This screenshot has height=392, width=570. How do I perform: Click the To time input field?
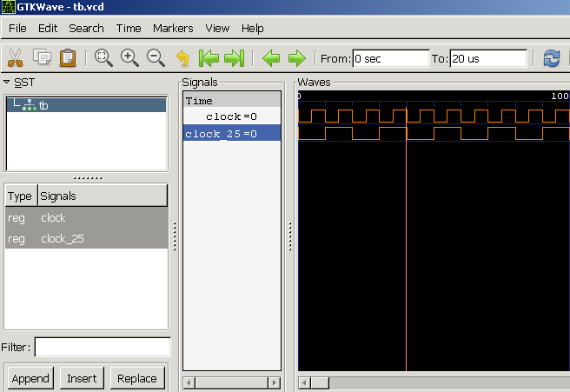click(488, 58)
